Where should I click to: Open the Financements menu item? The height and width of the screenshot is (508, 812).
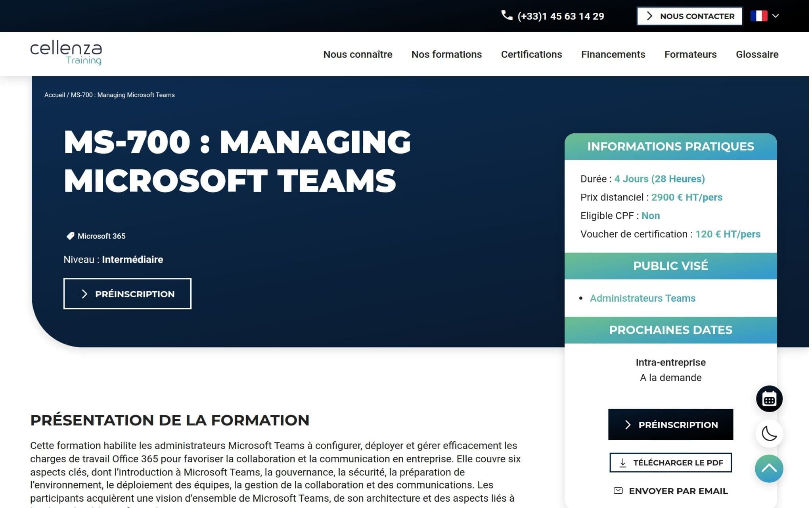coord(613,54)
